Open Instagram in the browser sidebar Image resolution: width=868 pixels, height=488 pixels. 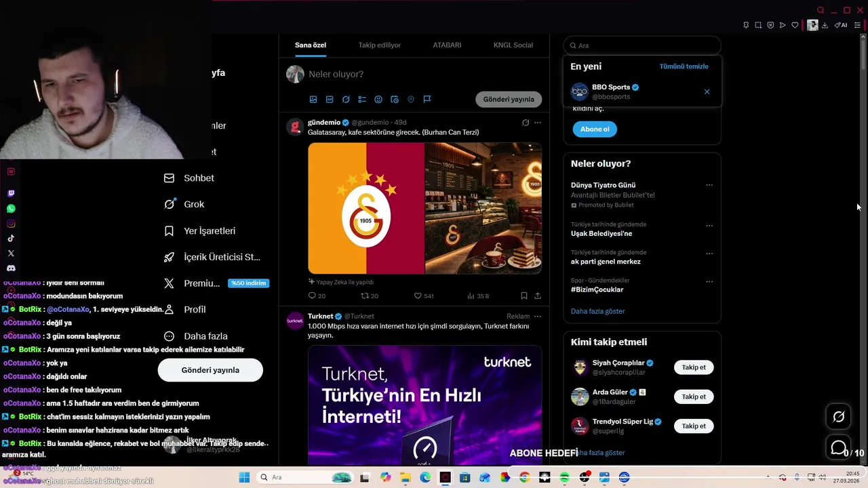[x=11, y=224]
